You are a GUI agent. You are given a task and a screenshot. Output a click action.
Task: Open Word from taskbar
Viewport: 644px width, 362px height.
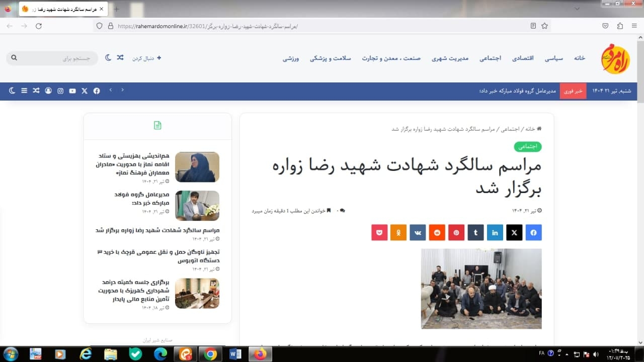[235, 354]
